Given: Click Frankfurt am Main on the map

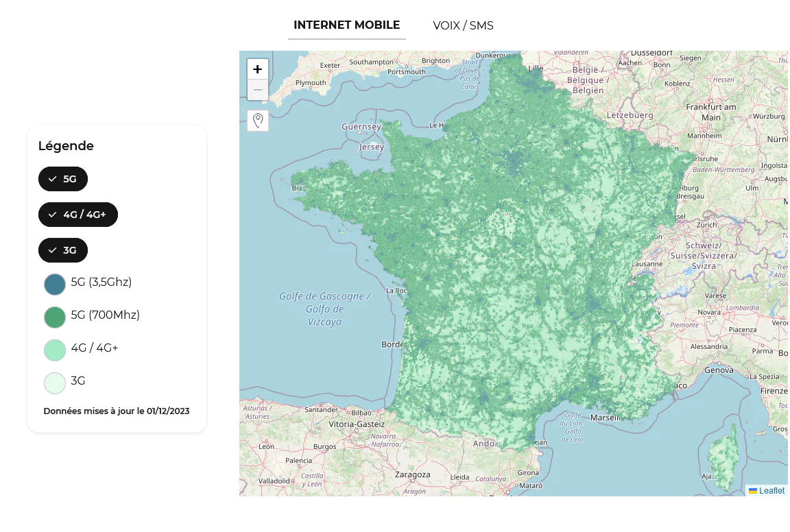Looking at the screenshot, I should 711,112.
